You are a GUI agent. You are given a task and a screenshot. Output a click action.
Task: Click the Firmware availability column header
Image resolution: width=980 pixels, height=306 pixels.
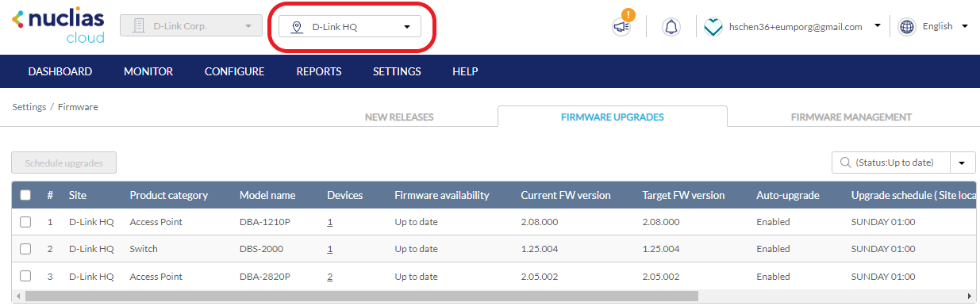[442, 195]
